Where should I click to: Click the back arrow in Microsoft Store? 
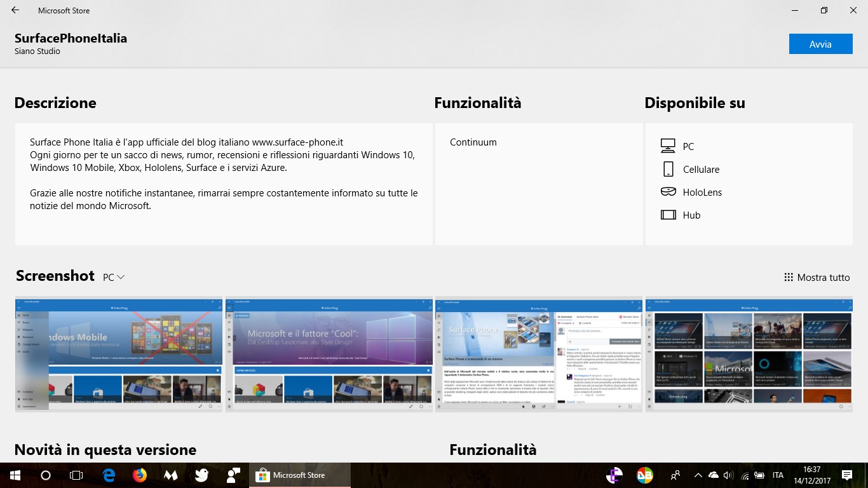click(x=15, y=10)
